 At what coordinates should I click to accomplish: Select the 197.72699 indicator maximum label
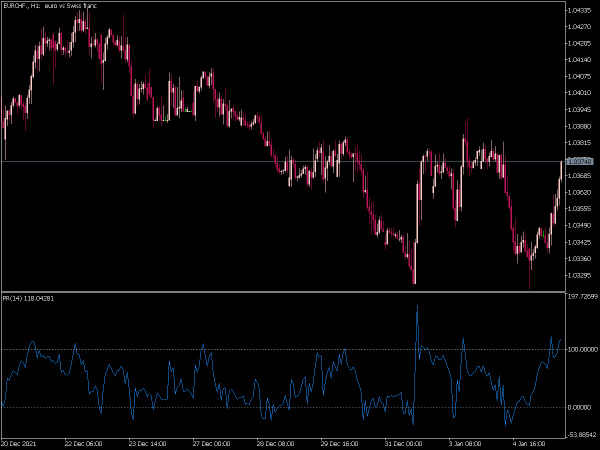click(583, 297)
